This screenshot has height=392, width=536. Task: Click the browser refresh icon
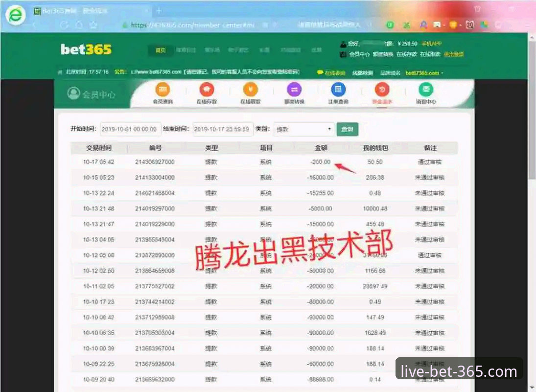click(x=64, y=25)
